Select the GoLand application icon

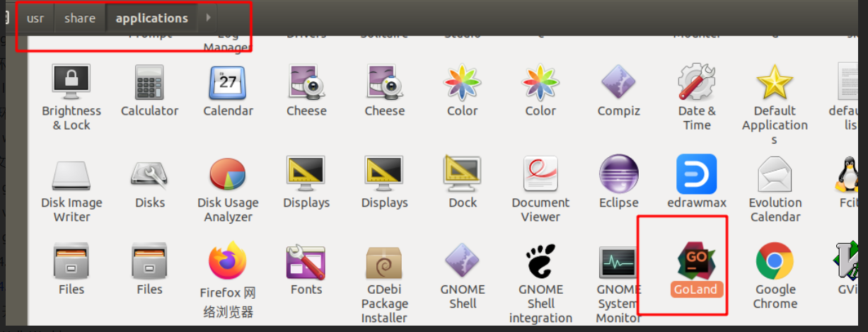(x=697, y=262)
